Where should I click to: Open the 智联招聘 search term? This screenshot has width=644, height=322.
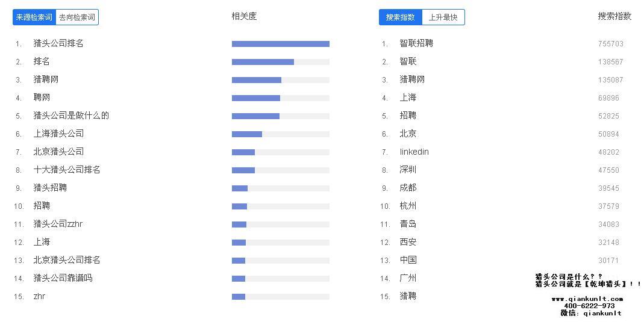point(416,43)
